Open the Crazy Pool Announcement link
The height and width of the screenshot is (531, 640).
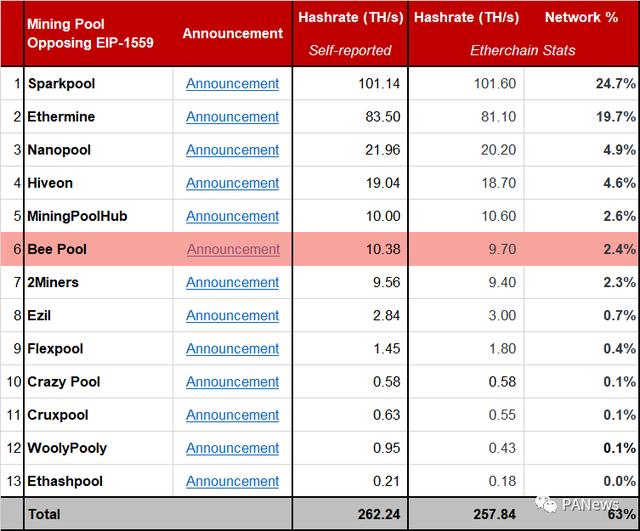coord(232,382)
